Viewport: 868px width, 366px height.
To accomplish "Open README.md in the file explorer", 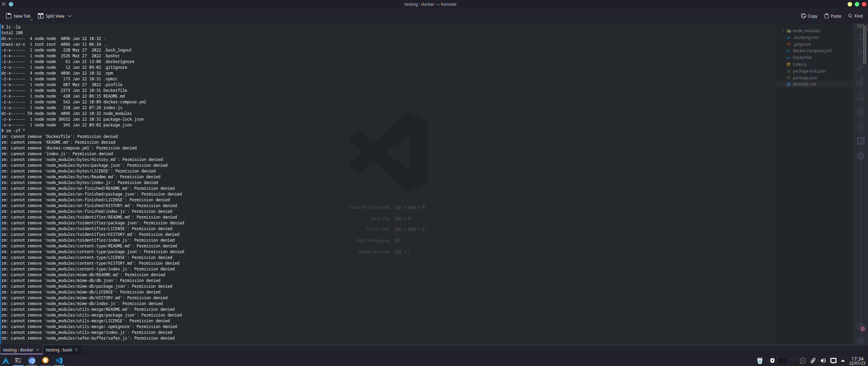I will tap(804, 84).
